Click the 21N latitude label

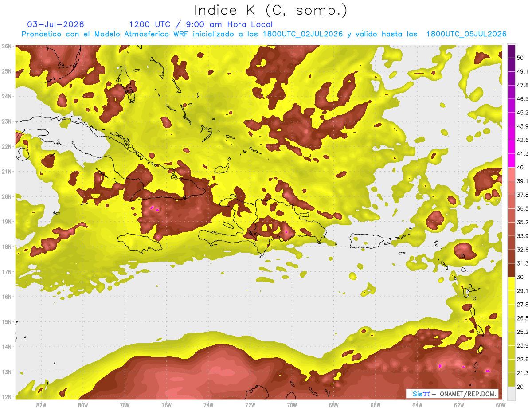(6, 172)
